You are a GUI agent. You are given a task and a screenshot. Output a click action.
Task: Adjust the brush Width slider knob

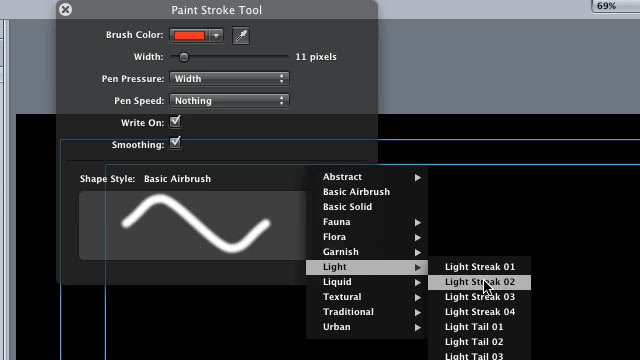coord(184,57)
